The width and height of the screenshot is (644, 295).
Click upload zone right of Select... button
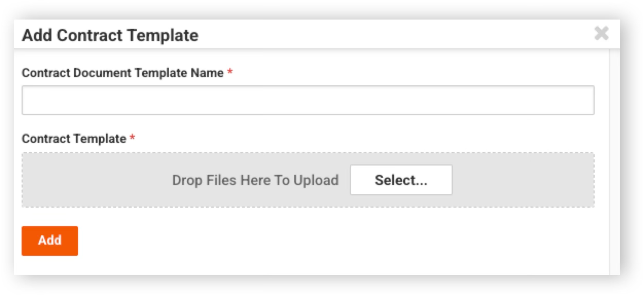pos(523,180)
